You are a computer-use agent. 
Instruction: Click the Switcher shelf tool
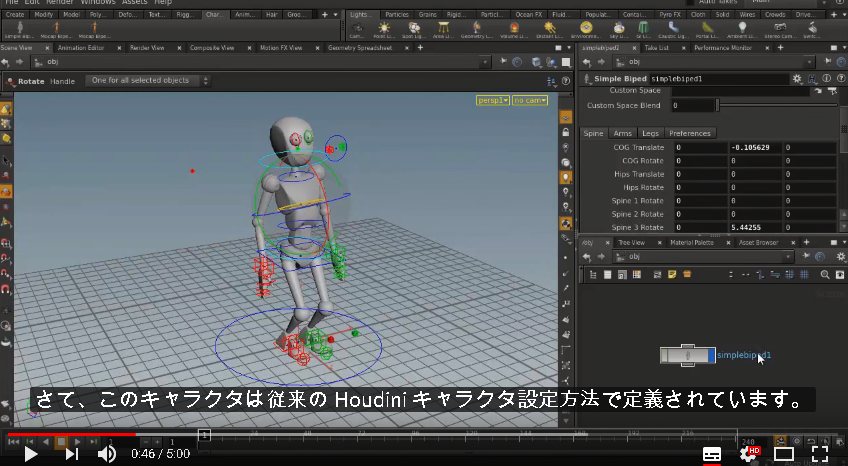coord(812,30)
